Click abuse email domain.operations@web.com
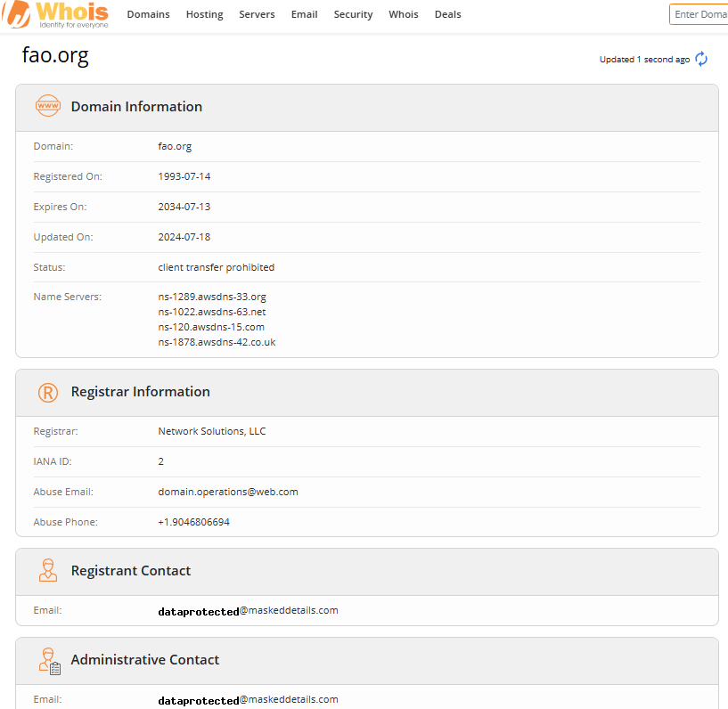Viewport: 728px width, 709px height. tap(228, 492)
